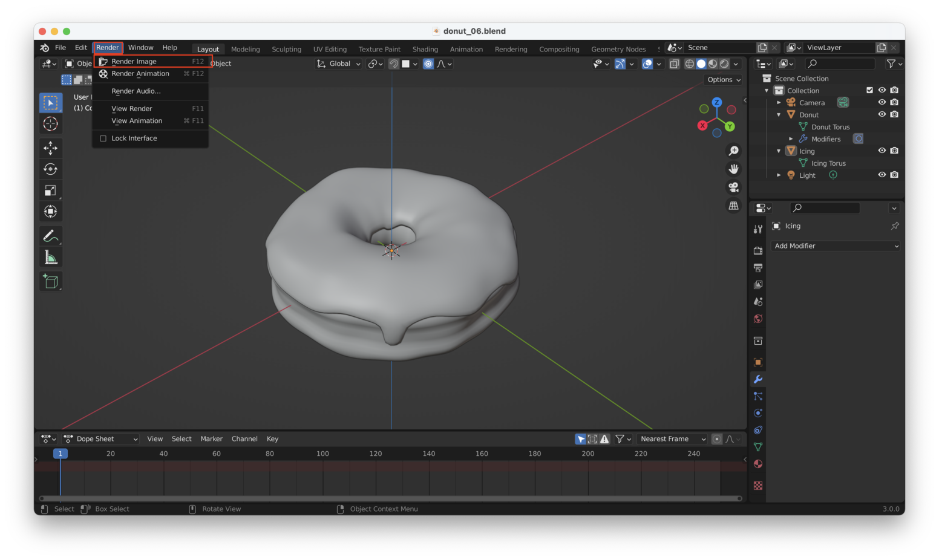Enable the Lock Interface checkbox
939x560 pixels.
click(103, 138)
